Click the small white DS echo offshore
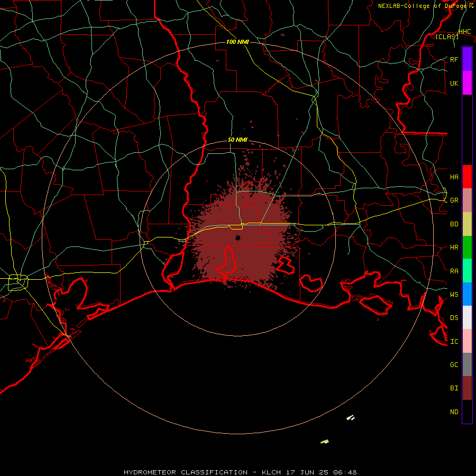 pyautogui.click(x=351, y=418)
